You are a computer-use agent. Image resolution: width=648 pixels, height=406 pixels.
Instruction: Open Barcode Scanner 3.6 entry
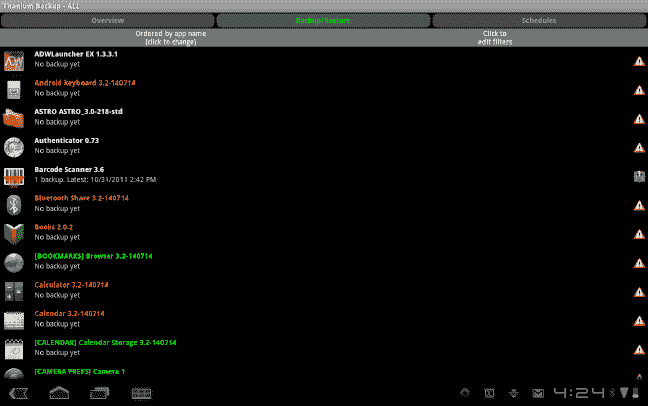pos(324,176)
